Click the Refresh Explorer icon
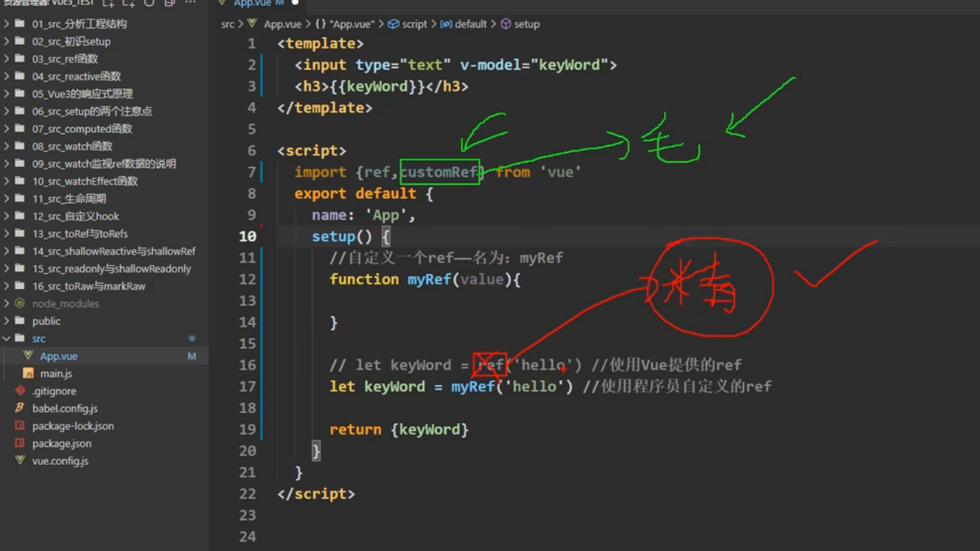The width and height of the screenshot is (980, 551). [x=149, y=3]
